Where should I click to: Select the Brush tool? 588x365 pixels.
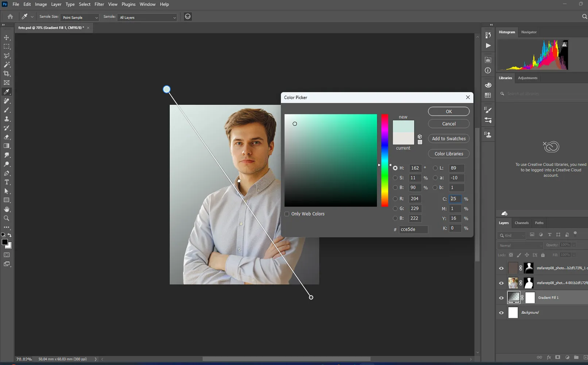click(7, 110)
